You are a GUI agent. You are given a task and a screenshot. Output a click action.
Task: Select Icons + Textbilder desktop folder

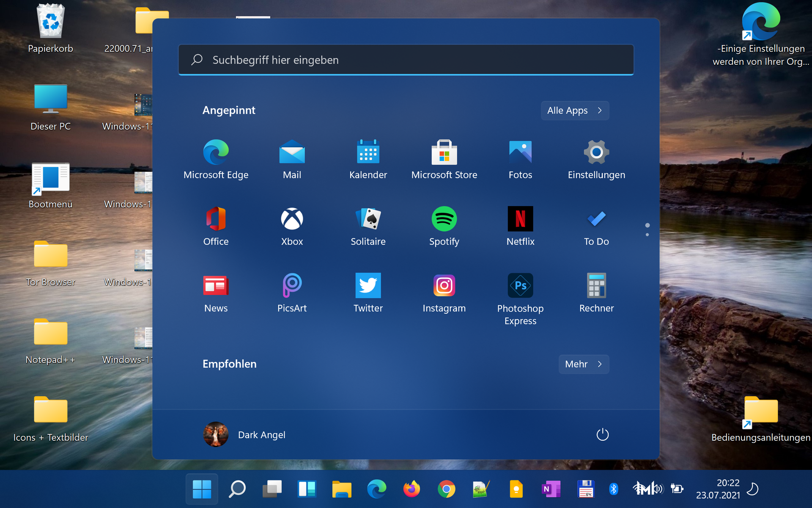[x=50, y=419]
